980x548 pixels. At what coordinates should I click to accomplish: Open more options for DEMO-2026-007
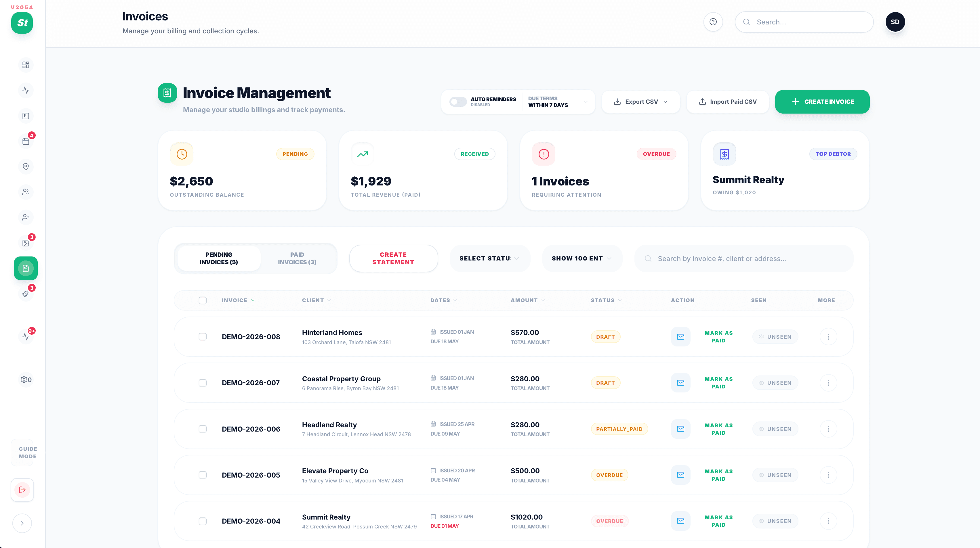pyautogui.click(x=828, y=383)
